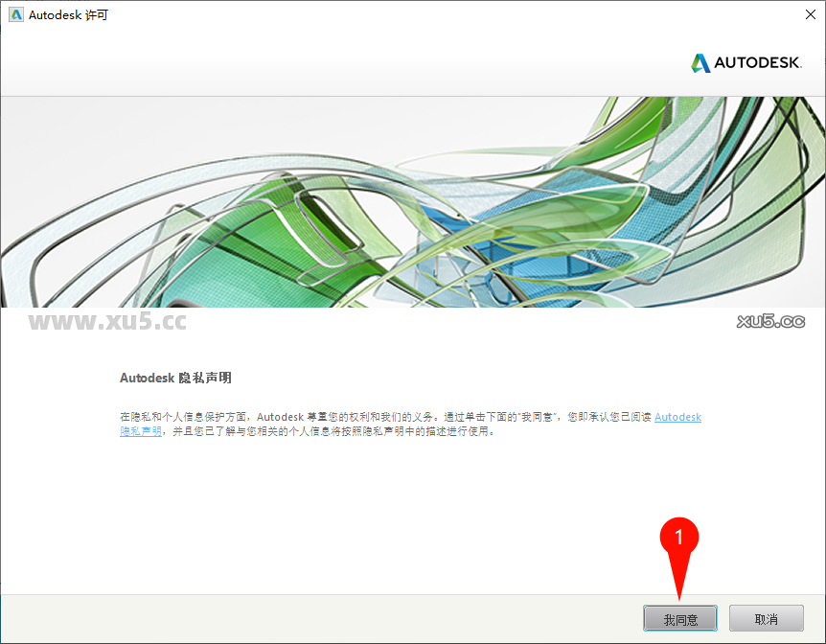Click the www.xu5.cc watermark text
The height and width of the screenshot is (644, 826).
click(x=108, y=323)
